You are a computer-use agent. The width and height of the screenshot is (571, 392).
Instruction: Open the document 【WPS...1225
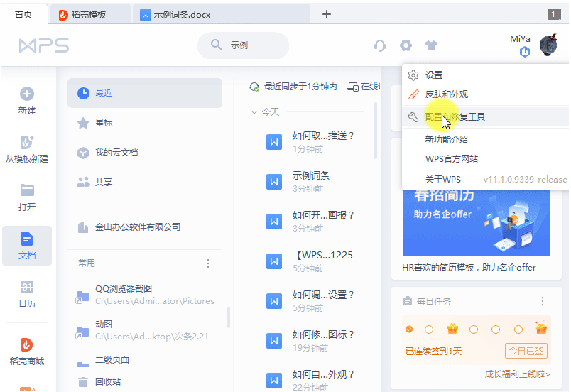(310, 261)
